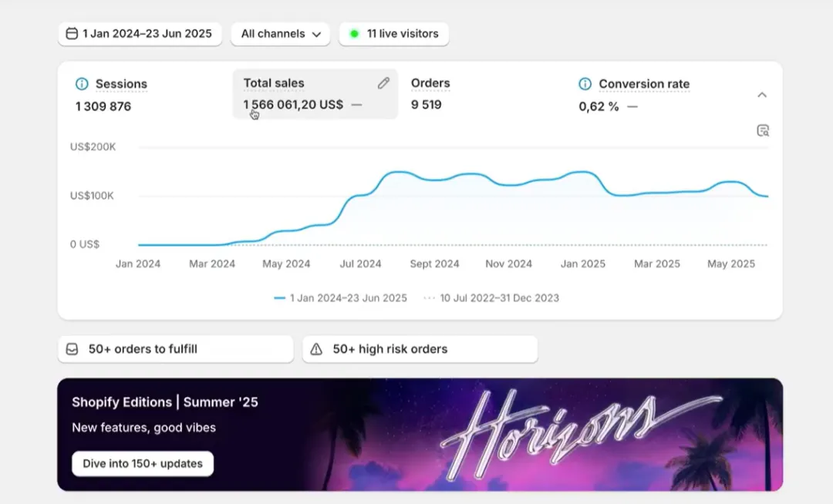The width and height of the screenshot is (833, 504).
Task: View the 11 live visitors button
Action: (402, 34)
